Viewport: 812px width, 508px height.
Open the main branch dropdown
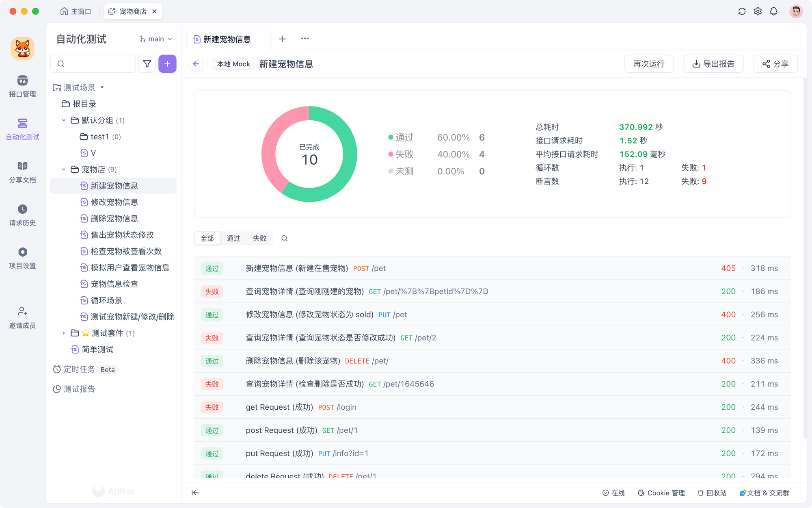click(x=156, y=39)
